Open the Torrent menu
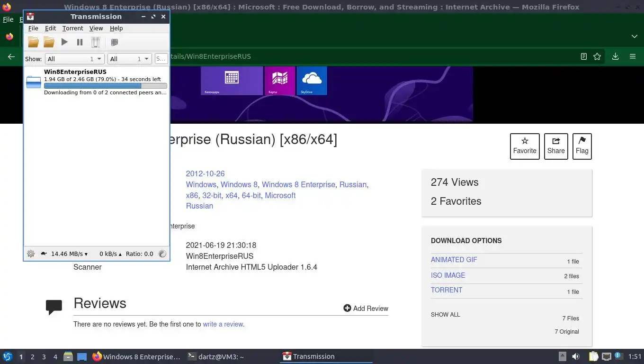The width and height of the screenshot is (644, 364). click(x=72, y=28)
